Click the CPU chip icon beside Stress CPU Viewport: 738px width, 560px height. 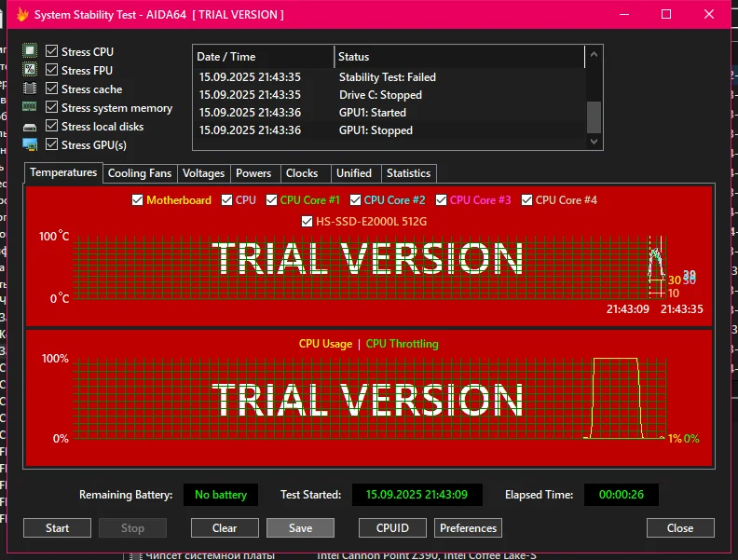coord(30,51)
